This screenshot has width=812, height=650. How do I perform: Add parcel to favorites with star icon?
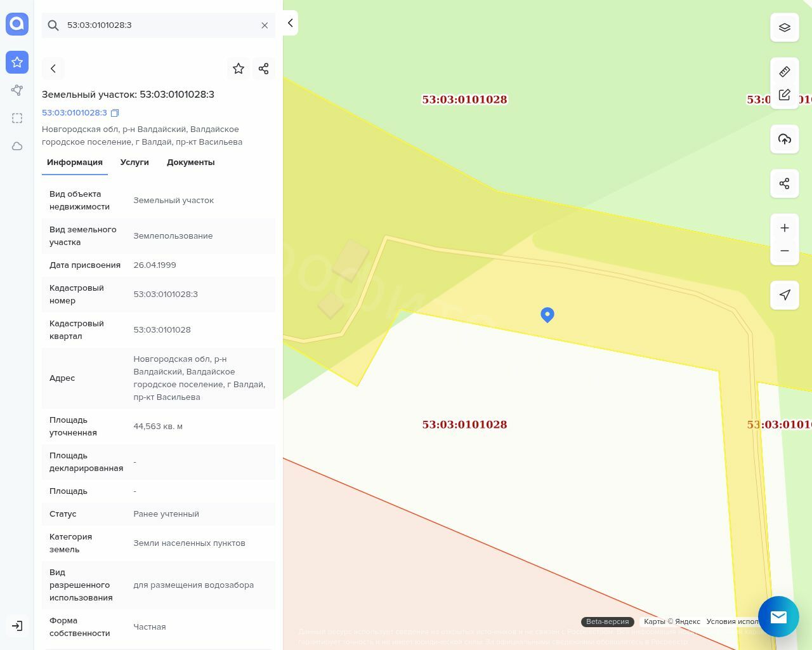(x=239, y=69)
